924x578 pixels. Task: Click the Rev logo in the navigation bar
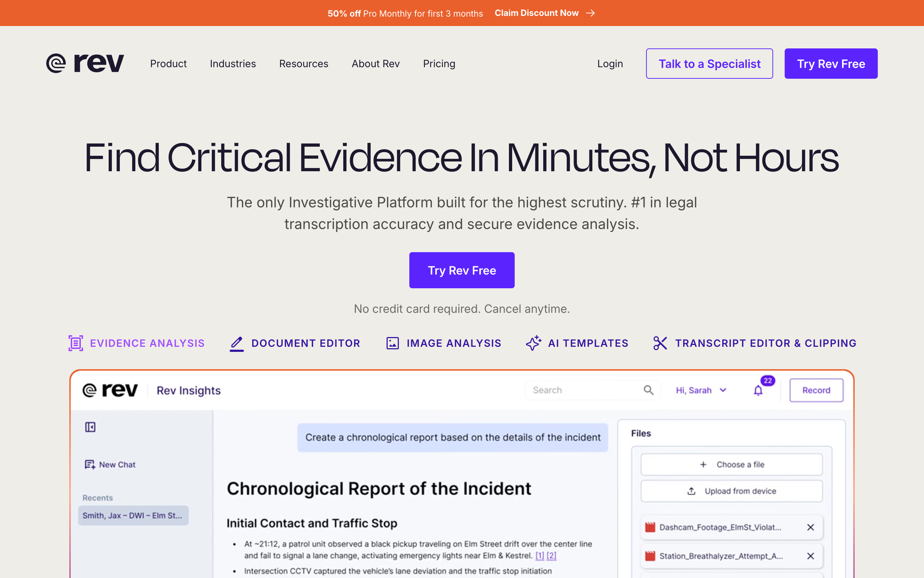click(x=85, y=63)
